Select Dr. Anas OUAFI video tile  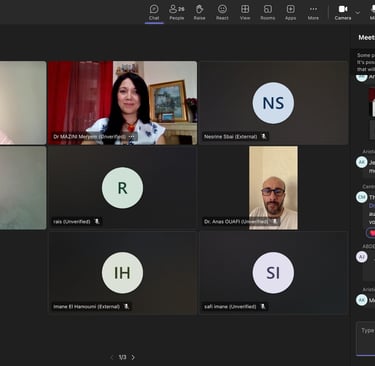click(273, 188)
